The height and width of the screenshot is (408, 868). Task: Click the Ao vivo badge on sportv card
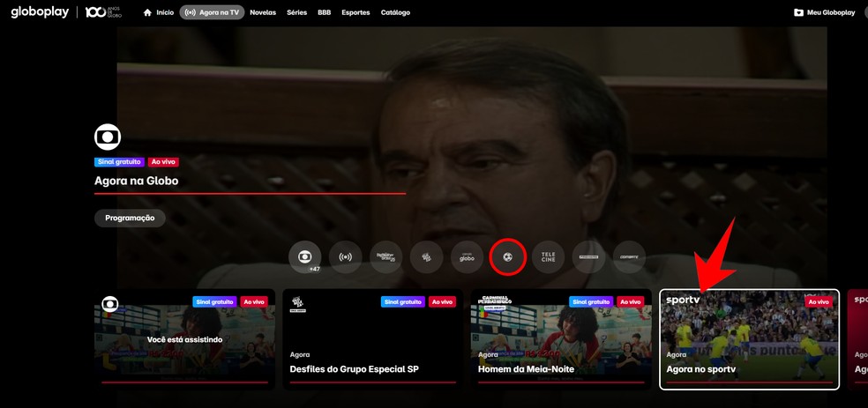coord(819,302)
